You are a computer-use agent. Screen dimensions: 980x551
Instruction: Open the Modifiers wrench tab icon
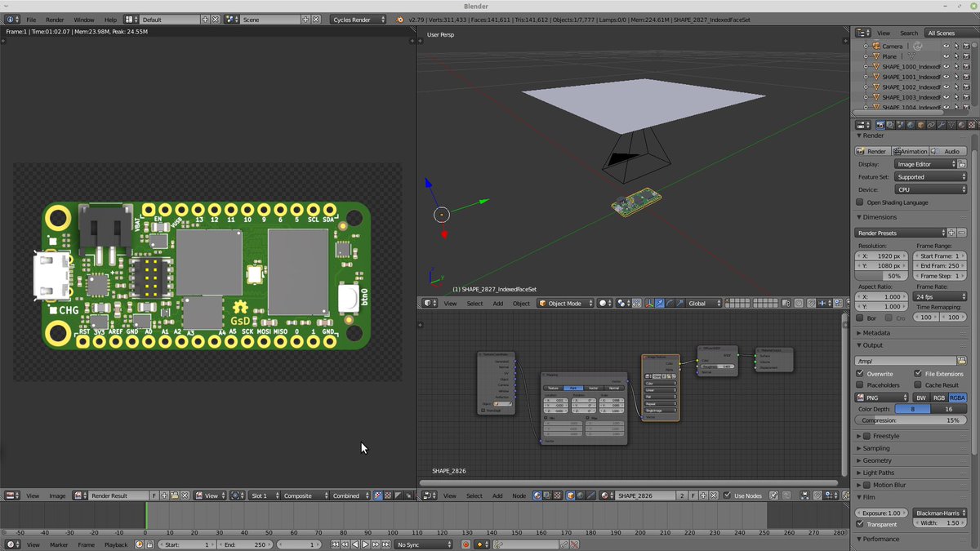coord(941,125)
